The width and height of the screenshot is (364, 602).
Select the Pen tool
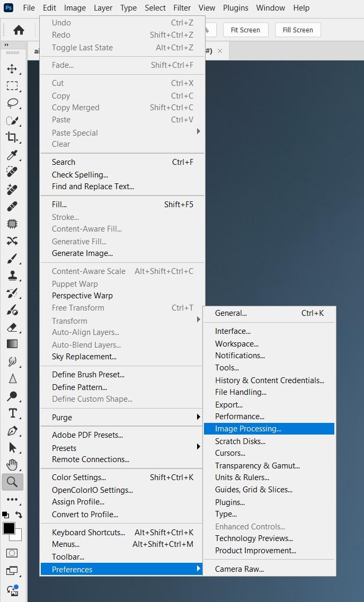[12, 430]
